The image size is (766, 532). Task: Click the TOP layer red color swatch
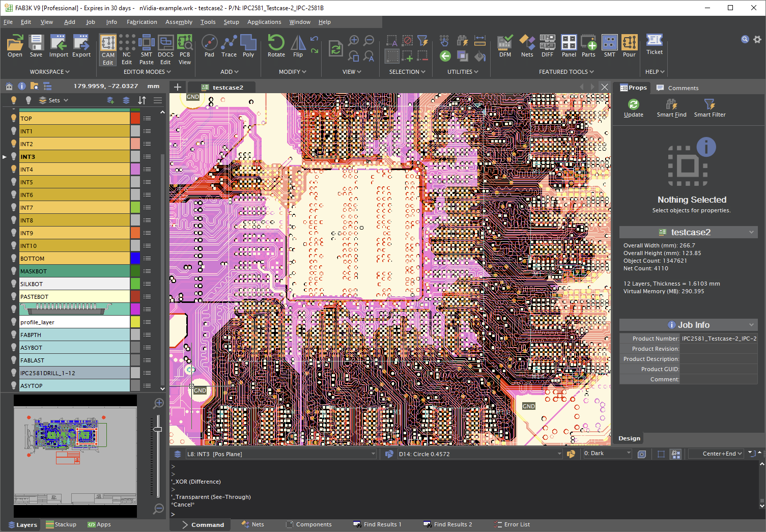[135, 118]
